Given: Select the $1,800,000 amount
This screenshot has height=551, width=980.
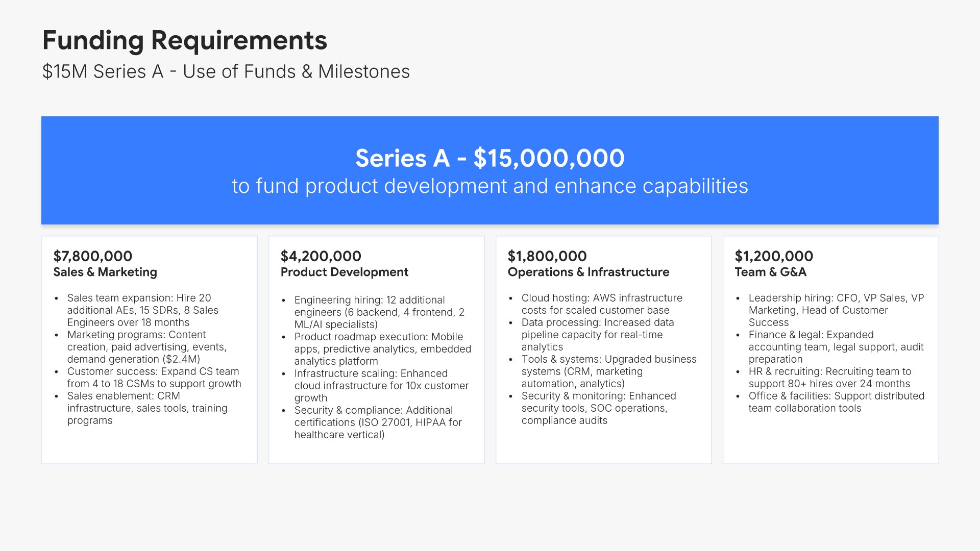Looking at the screenshot, I should [547, 256].
